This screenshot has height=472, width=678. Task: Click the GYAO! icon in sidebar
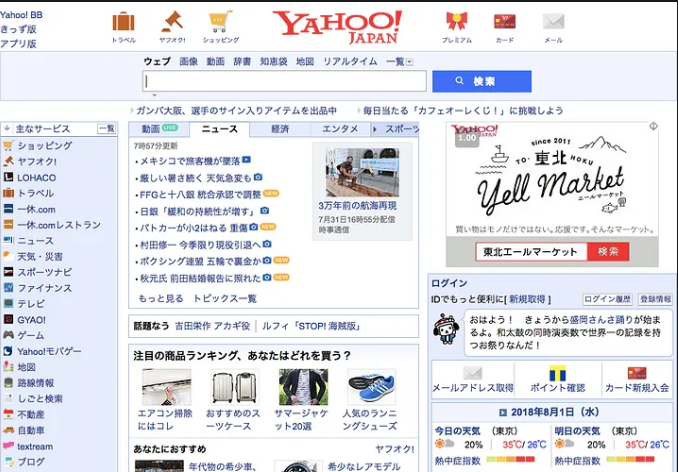(8, 319)
